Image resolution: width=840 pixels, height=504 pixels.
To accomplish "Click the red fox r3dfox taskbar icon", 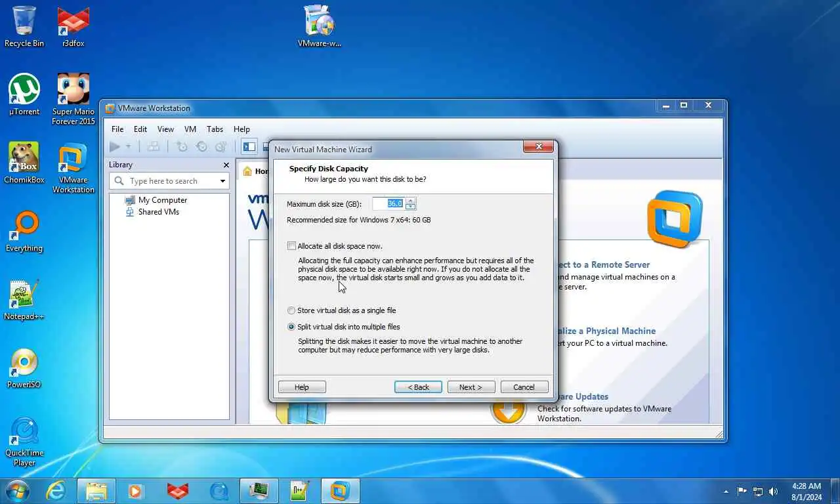I will [x=178, y=491].
